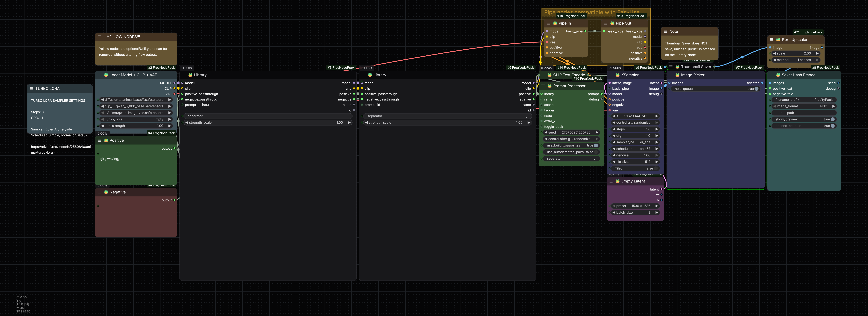Click the frog icon on the Negative node

coord(106,192)
